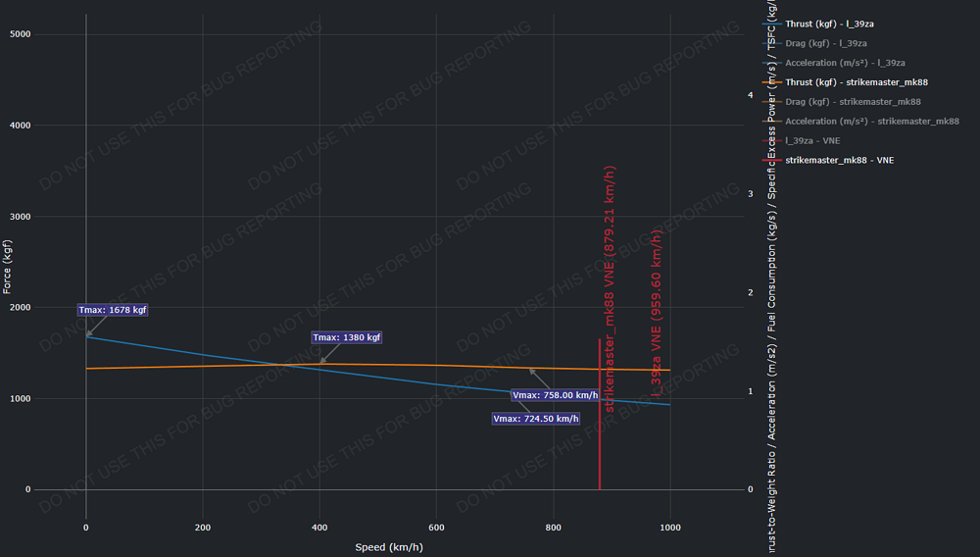Select the Vmax: 724.50 km/h annotation
The width and height of the screenshot is (980, 557).
coord(536,419)
